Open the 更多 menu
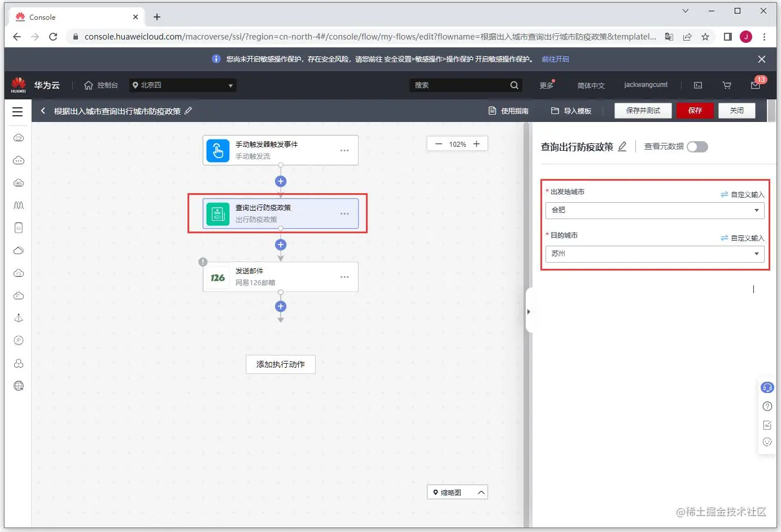This screenshot has width=781, height=532. pyautogui.click(x=547, y=85)
